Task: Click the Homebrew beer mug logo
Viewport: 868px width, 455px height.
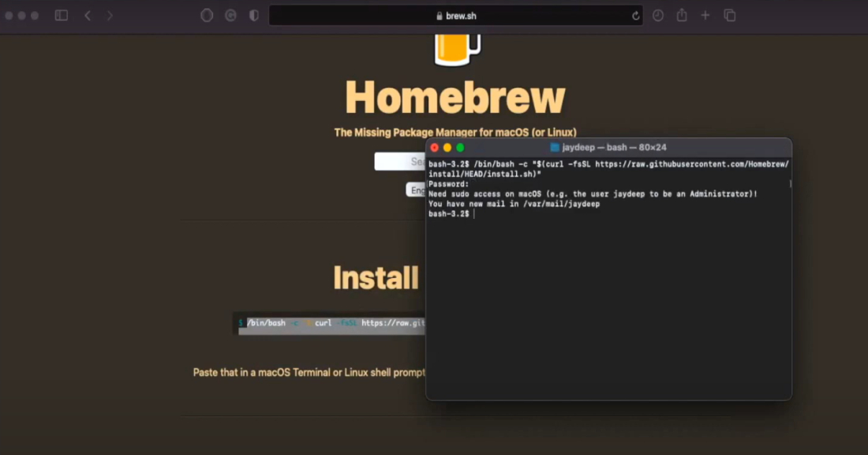Action: (457, 50)
